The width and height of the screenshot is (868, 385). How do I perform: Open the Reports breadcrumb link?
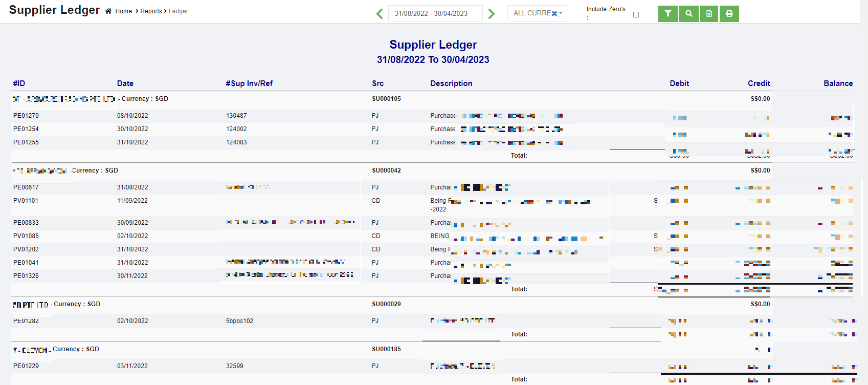(151, 11)
